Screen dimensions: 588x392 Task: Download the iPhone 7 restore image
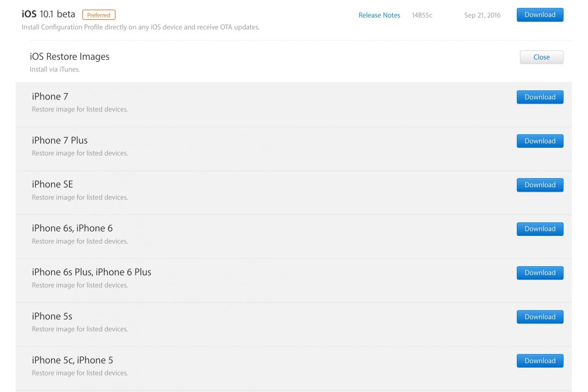(540, 97)
